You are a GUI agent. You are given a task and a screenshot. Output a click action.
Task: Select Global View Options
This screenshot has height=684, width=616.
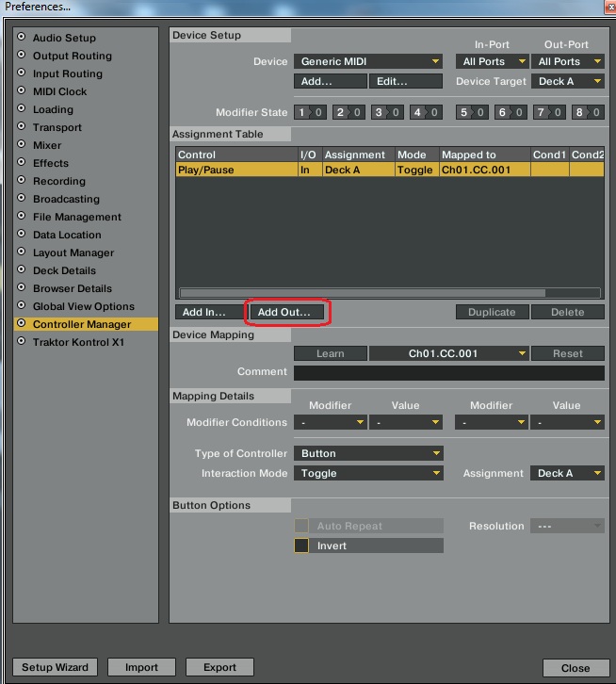(x=83, y=306)
